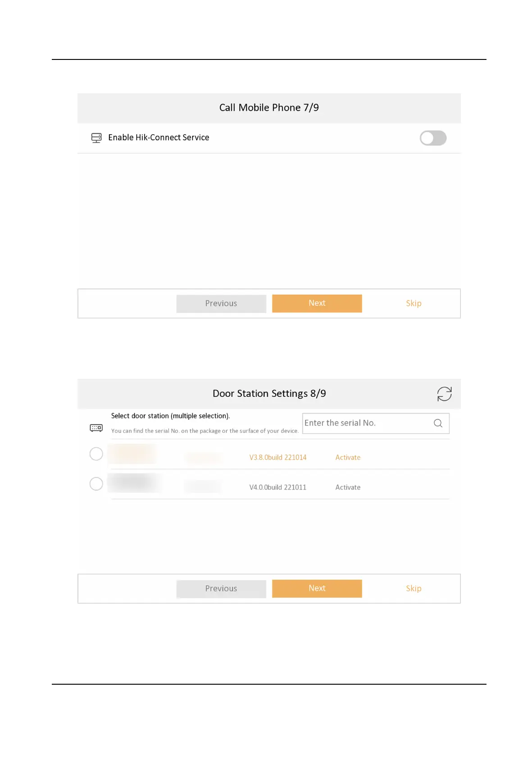Click Next on Door Station Settings page
The width and height of the screenshot is (532, 759).
[x=317, y=588]
